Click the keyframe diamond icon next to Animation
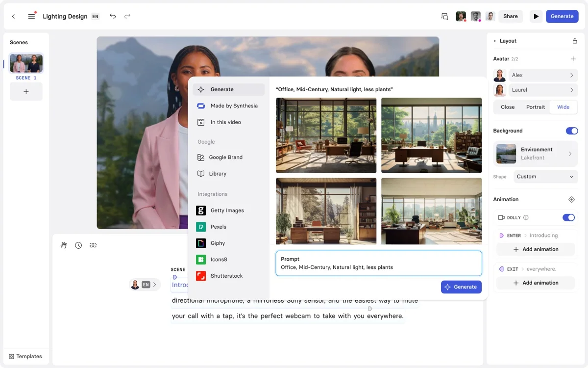588x368 pixels. click(x=571, y=200)
